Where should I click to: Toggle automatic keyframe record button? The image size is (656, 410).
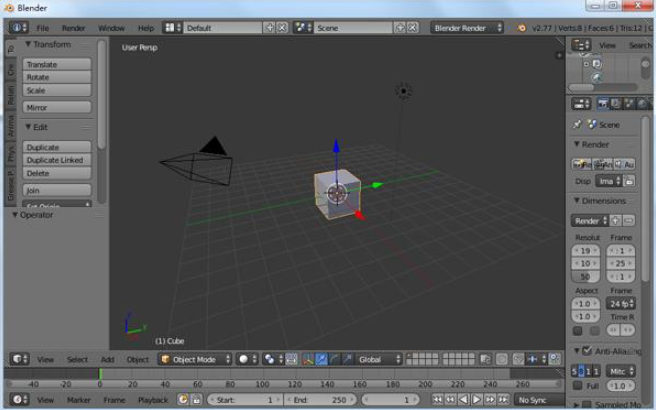tap(183, 400)
